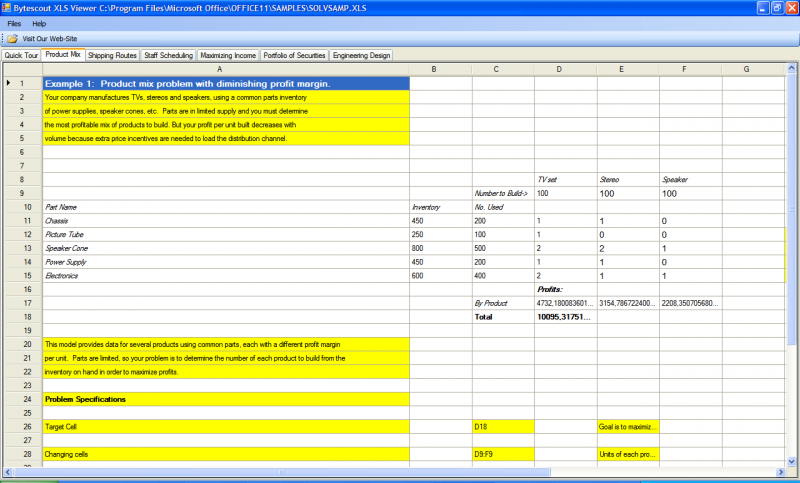Click the row 1 selector arrow indicator

[8, 83]
